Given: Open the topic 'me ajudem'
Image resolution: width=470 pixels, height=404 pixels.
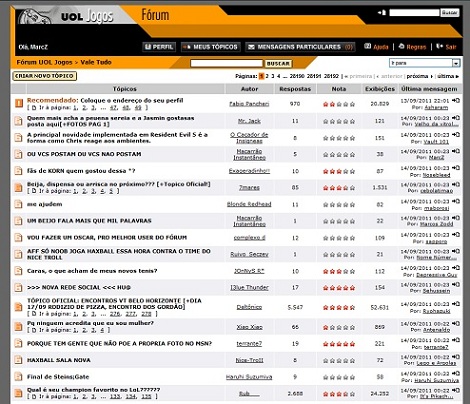Looking at the screenshot, I should click(44, 204).
